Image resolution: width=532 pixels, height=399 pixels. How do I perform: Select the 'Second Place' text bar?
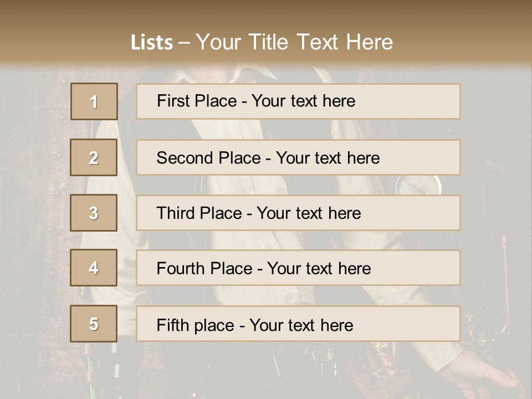pyautogui.click(x=298, y=157)
